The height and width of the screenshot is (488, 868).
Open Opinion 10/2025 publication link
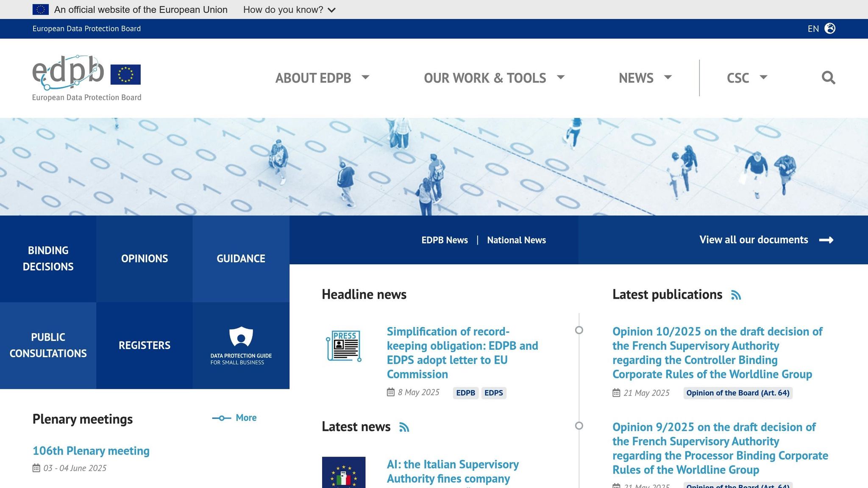pyautogui.click(x=717, y=353)
